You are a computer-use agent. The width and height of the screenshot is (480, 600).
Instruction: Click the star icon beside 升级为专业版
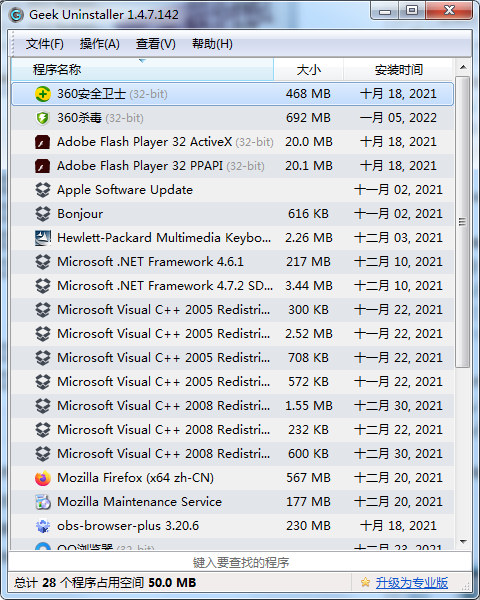click(365, 583)
